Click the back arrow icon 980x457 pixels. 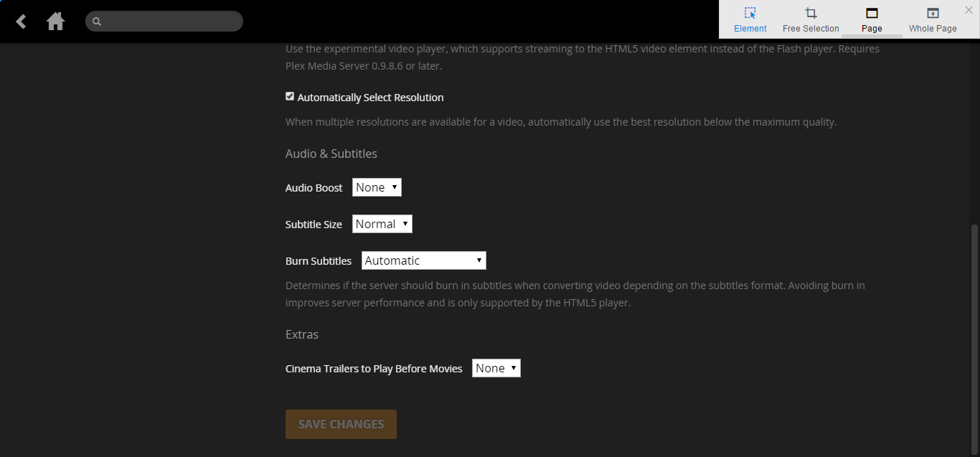tap(21, 22)
